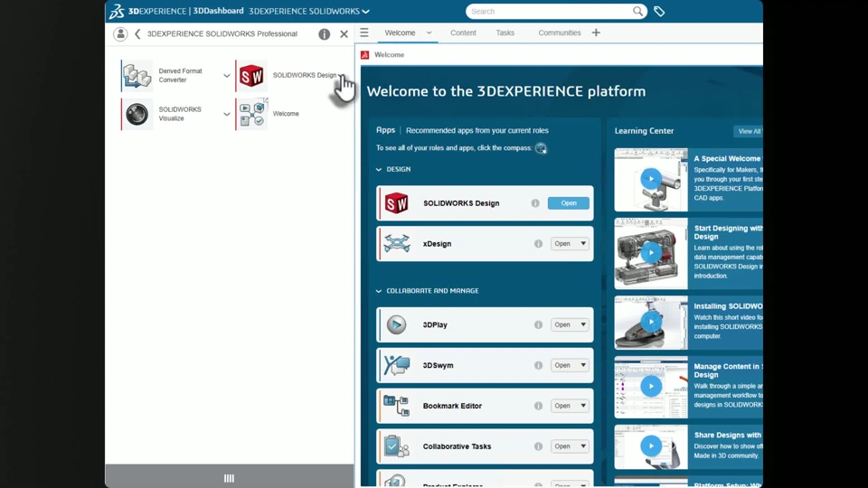Play the Start Designing video
The image size is (868, 488).
click(x=651, y=253)
